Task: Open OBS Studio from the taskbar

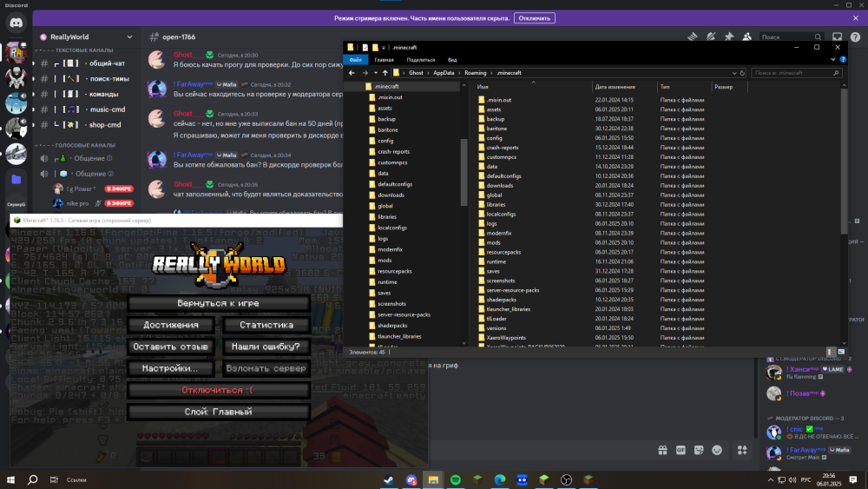Action: pos(566,479)
